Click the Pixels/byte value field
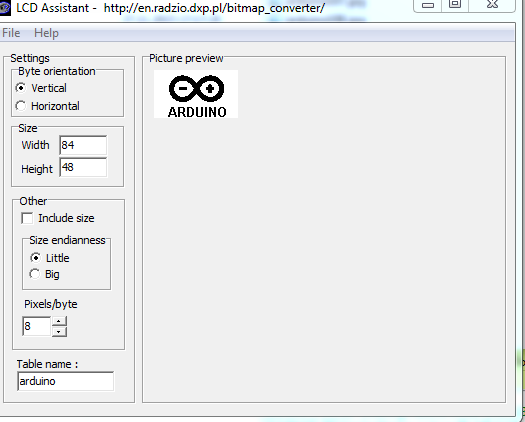525x422 pixels. pyautogui.click(x=36, y=326)
